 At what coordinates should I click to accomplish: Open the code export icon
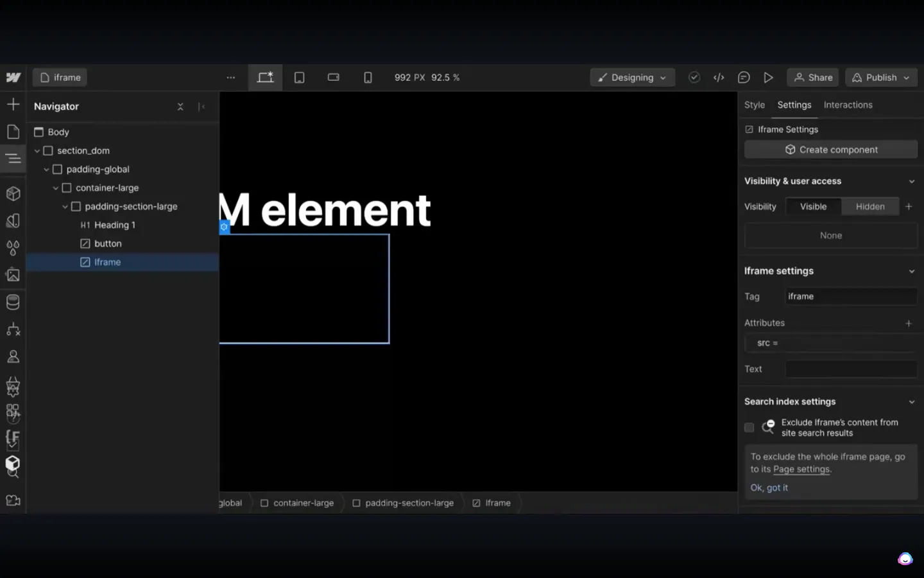719,78
